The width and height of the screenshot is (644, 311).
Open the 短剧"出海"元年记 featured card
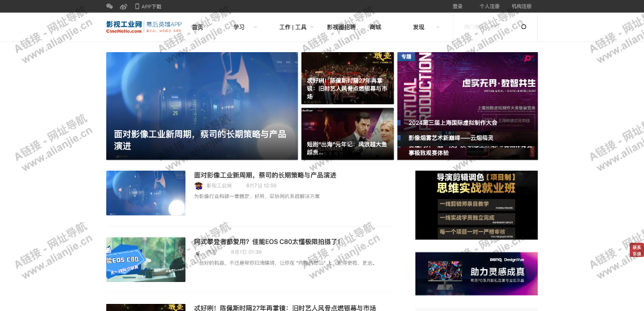tap(348, 134)
